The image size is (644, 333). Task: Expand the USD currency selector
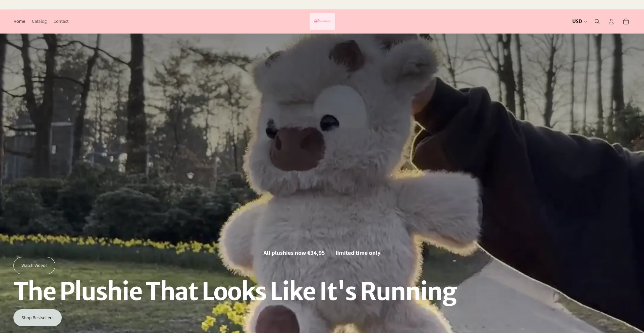[580, 21]
